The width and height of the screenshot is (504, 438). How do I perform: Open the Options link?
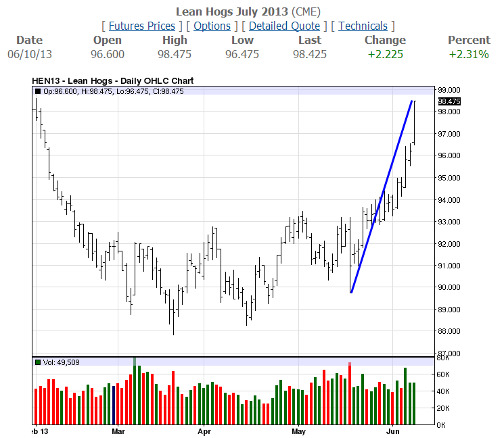pyautogui.click(x=212, y=26)
